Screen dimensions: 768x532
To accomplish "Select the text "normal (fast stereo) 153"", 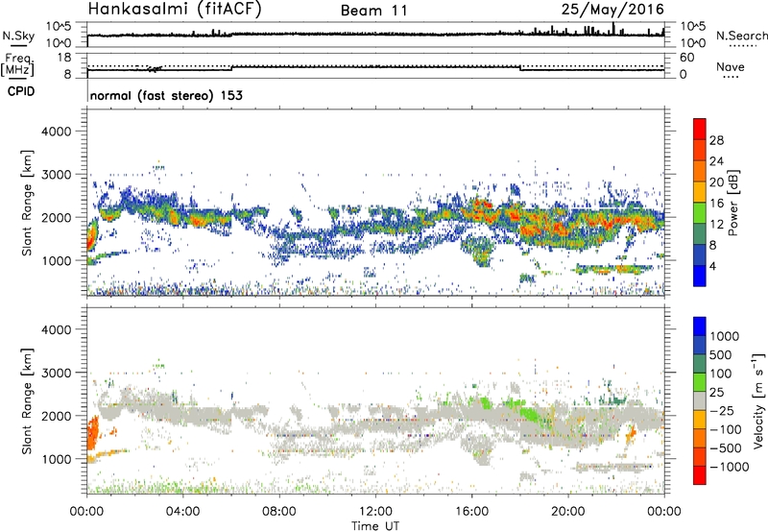I will (x=166, y=95).
